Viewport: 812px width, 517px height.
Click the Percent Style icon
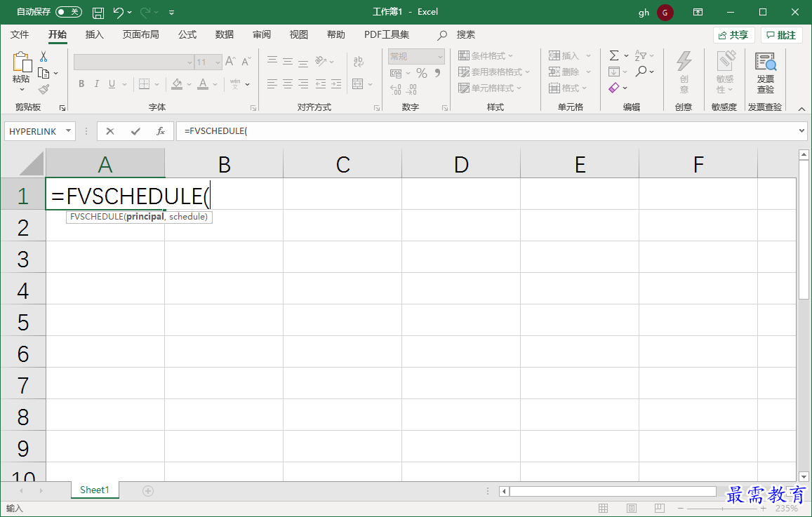pyautogui.click(x=422, y=74)
